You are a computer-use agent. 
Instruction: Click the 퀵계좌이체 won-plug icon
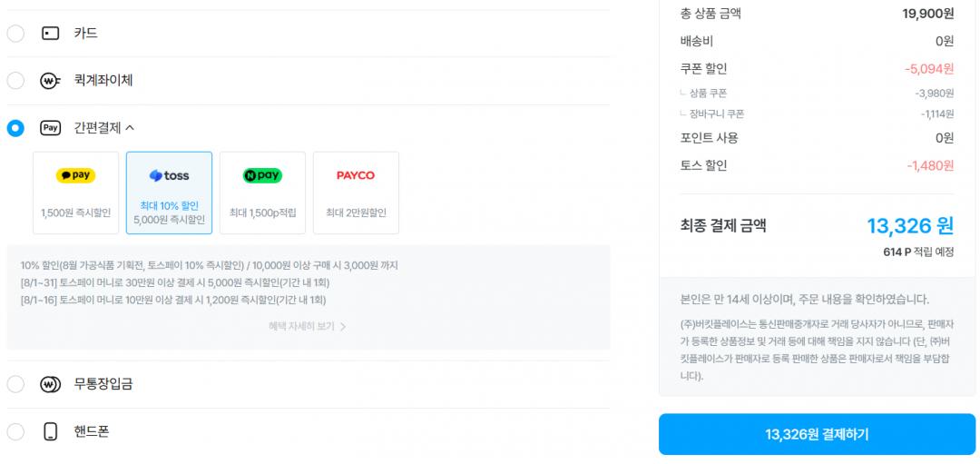pos(50,81)
